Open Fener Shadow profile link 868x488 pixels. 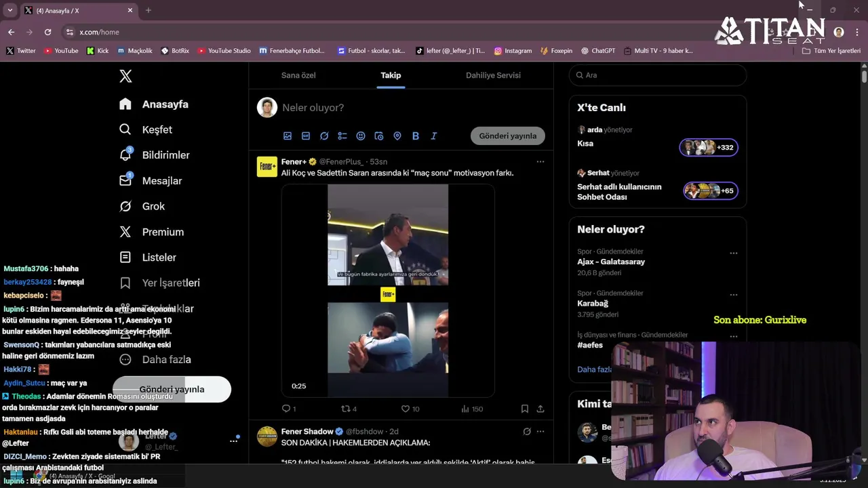(307, 431)
